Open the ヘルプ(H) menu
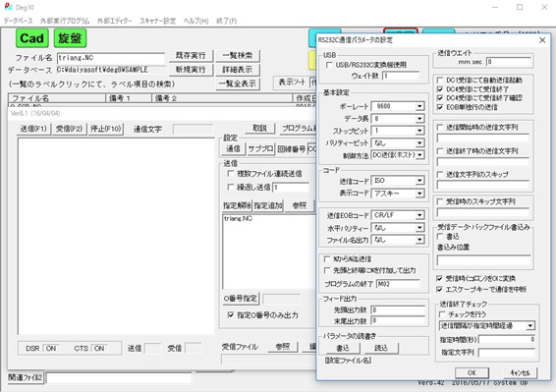The width and height of the screenshot is (556, 392). tap(196, 21)
